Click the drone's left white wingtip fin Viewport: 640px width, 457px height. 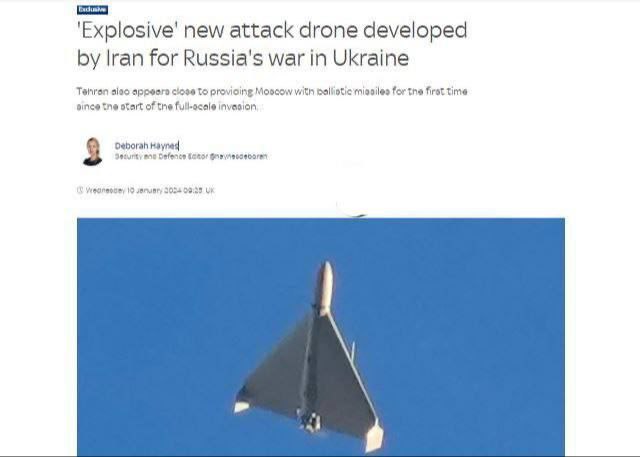242,406
